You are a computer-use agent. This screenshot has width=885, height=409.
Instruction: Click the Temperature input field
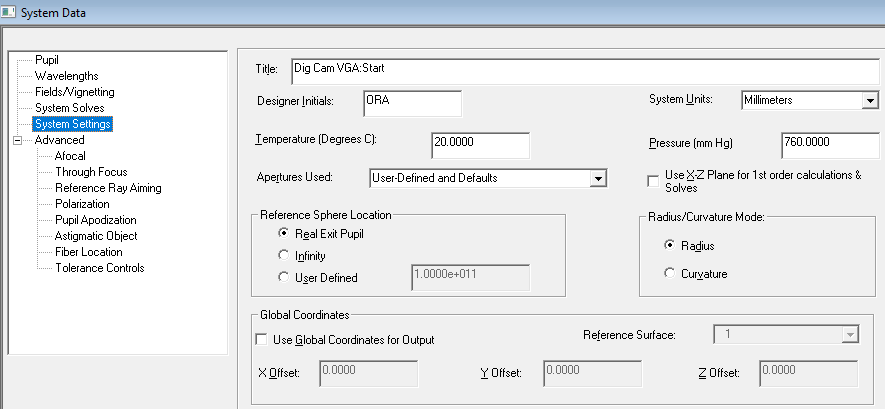pos(479,144)
